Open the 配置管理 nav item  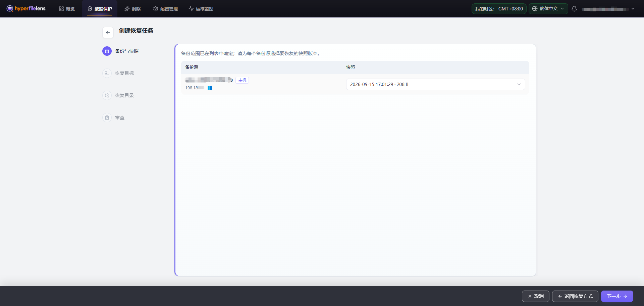[165, 9]
